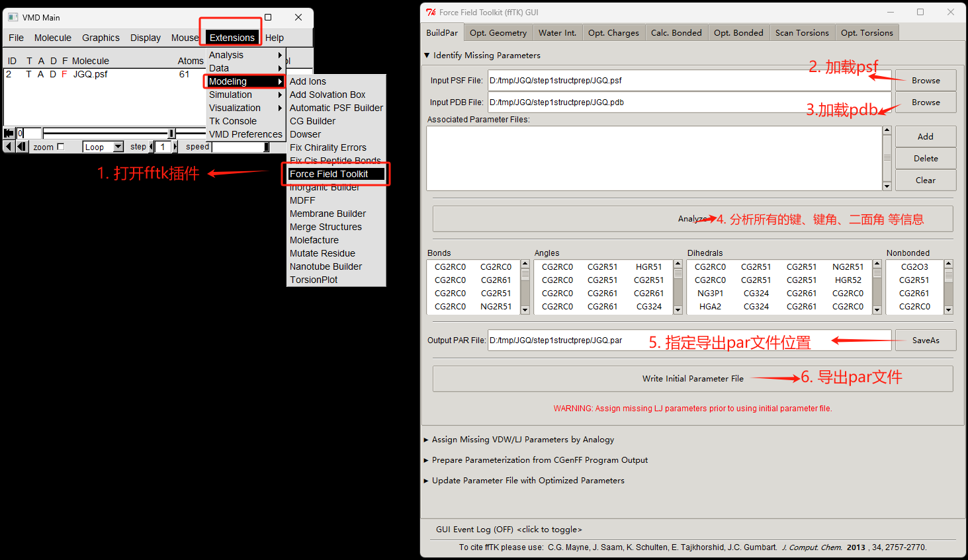This screenshot has height=560, width=968.
Task: Expand the Visualization submenu
Action: pos(245,108)
